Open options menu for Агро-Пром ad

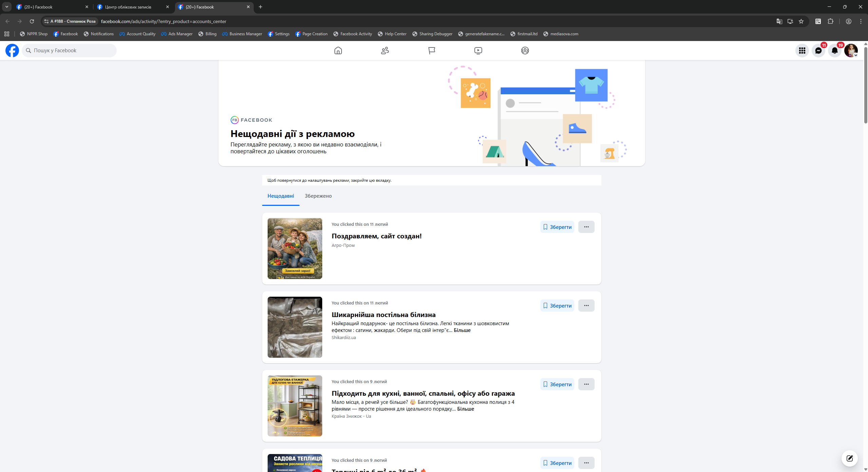point(586,227)
